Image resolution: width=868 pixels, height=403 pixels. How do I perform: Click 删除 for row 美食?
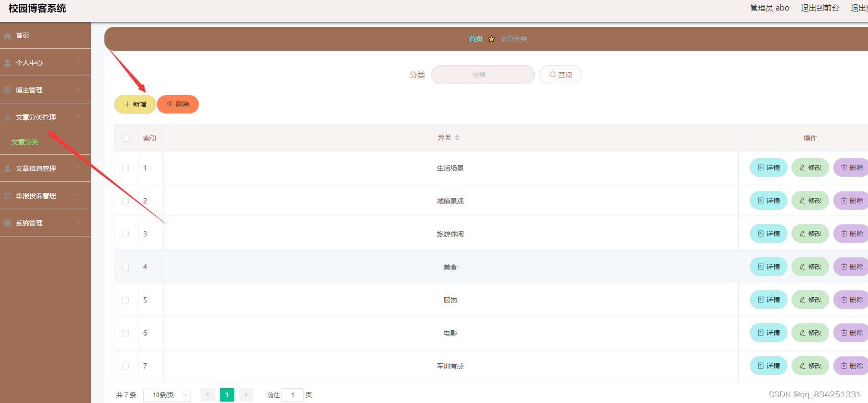click(851, 267)
